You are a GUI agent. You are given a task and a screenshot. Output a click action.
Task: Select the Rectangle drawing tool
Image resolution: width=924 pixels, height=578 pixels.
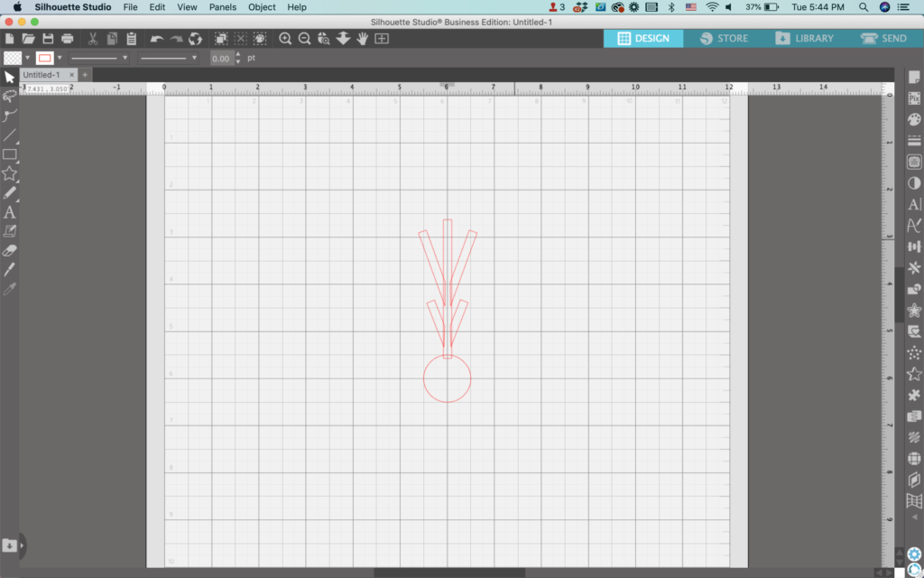[9, 154]
